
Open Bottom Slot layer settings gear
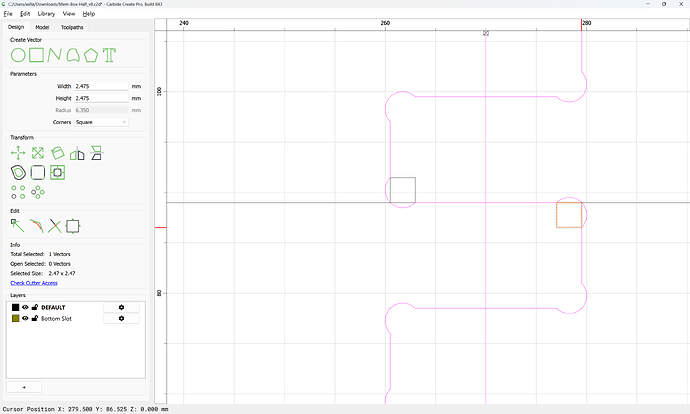pyautogui.click(x=121, y=319)
